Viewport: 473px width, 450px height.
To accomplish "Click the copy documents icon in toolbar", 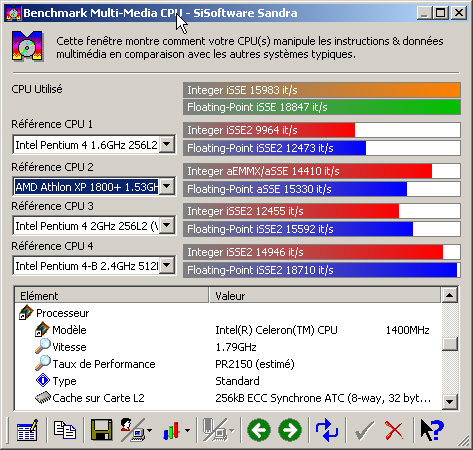I will [65, 430].
